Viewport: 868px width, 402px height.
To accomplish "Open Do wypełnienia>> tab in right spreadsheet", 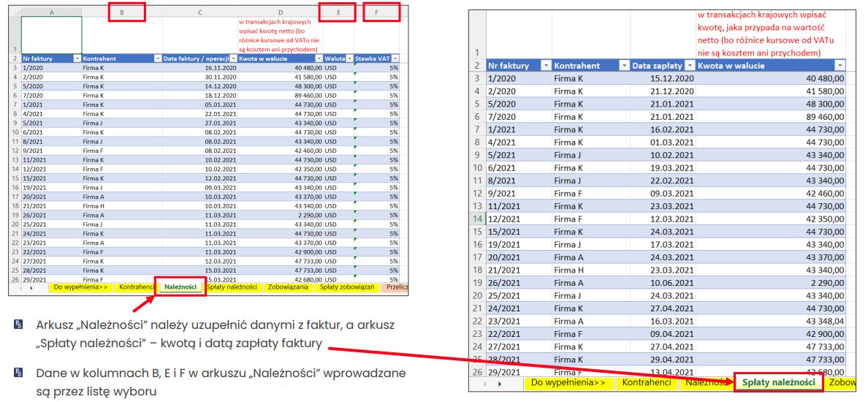I will tap(568, 382).
